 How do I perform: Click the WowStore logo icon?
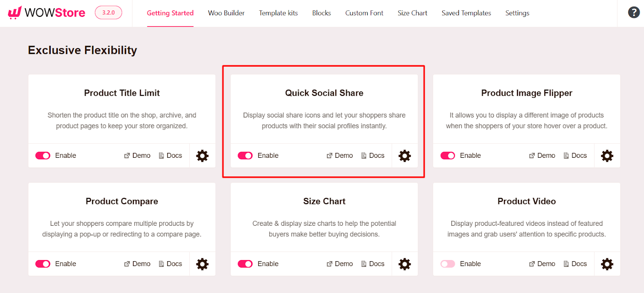[x=14, y=12]
